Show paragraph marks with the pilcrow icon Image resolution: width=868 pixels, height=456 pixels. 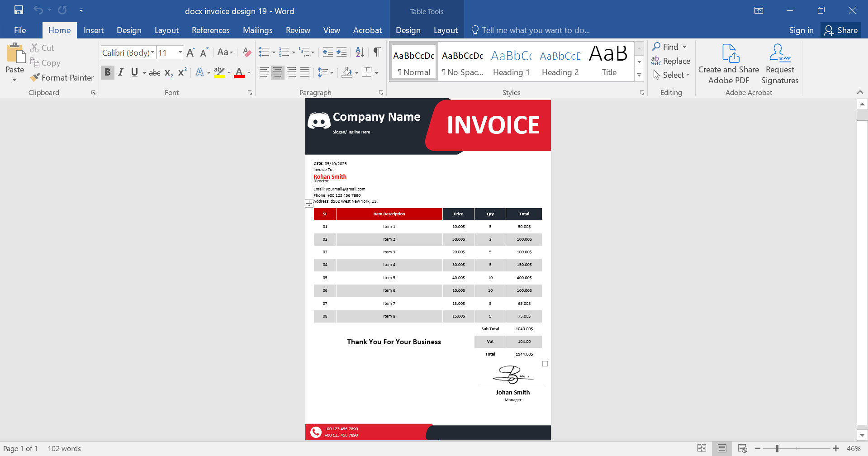(377, 52)
